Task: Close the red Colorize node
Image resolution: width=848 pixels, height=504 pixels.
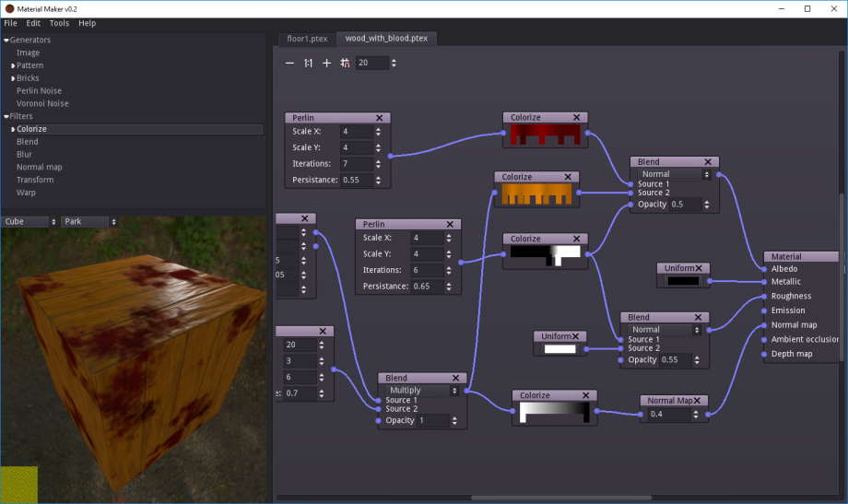Action: click(577, 118)
